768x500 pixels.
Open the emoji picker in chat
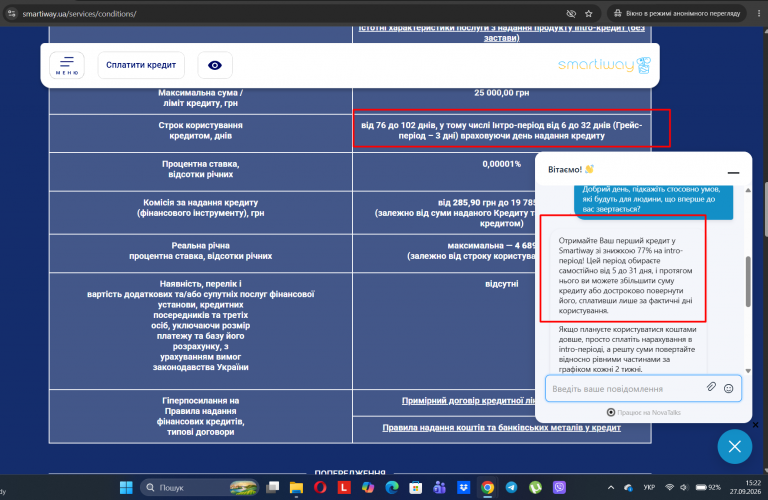pos(729,388)
